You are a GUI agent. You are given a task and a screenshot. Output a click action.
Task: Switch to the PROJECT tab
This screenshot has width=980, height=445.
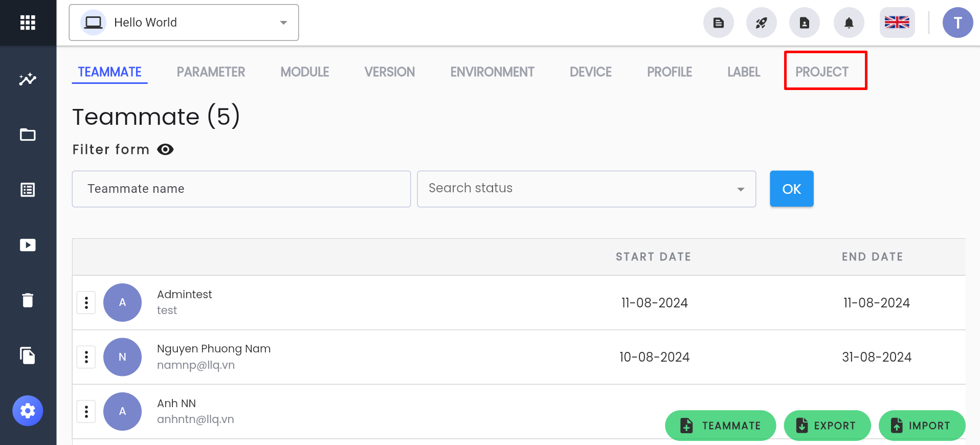tap(822, 72)
